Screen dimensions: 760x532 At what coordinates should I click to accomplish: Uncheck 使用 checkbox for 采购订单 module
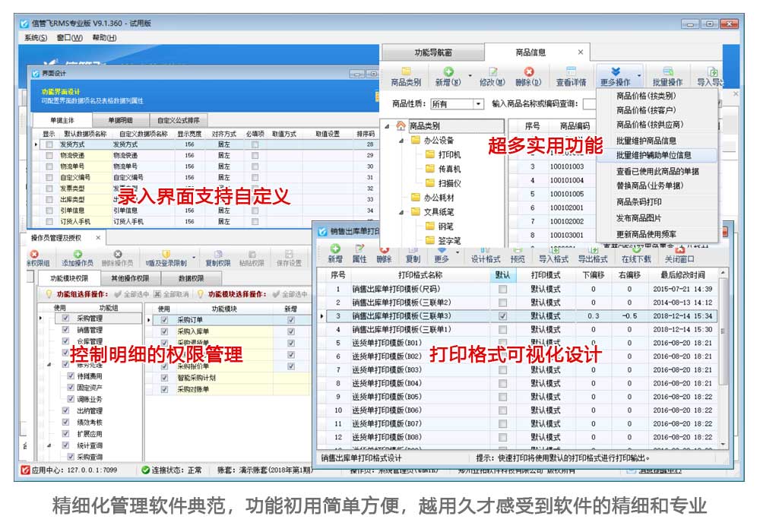pos(164,321)
